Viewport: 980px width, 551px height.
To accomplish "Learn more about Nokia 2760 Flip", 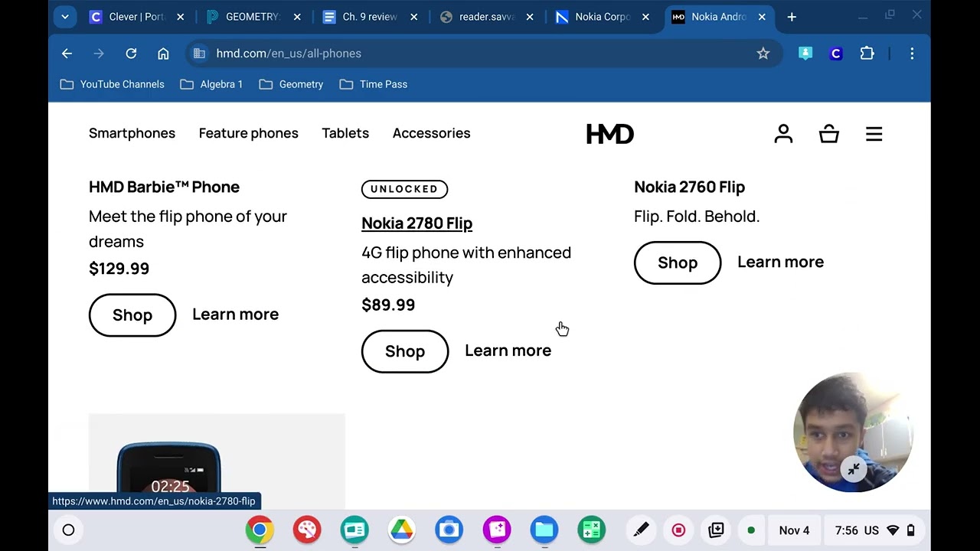I will click(780, 262).
